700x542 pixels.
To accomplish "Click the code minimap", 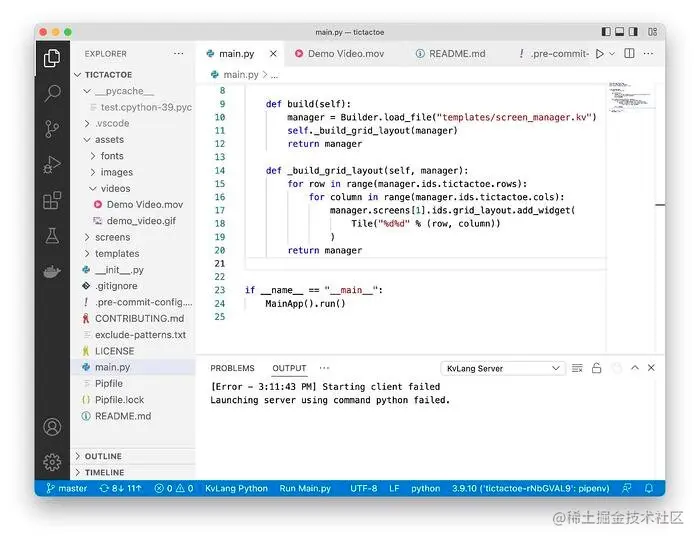I will (x=632, y=96).
